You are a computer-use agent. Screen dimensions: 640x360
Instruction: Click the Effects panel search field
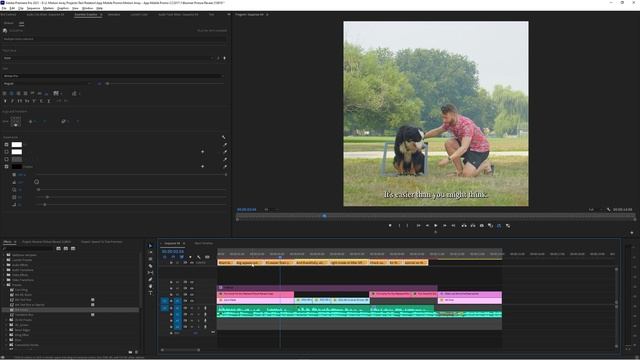pos(28,248)
